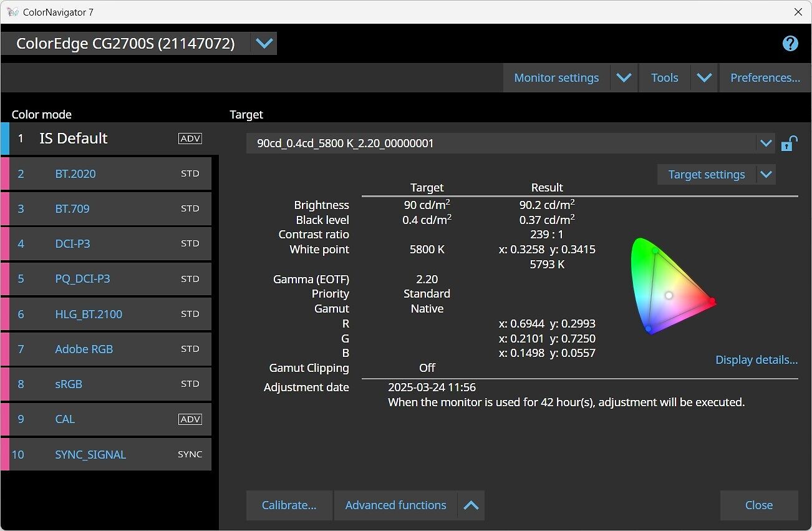Screen dimensions: 812x531
Task: Click the Target settings button
Action: 707,175
